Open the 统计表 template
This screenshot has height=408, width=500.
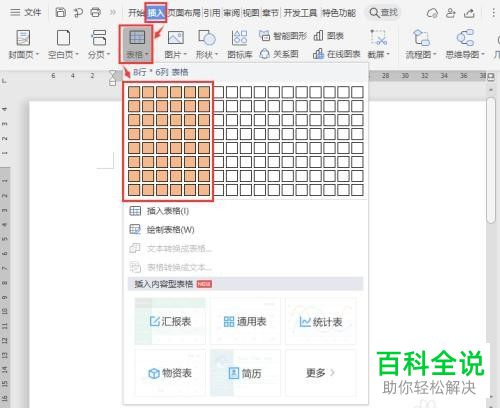click(321, 321)
